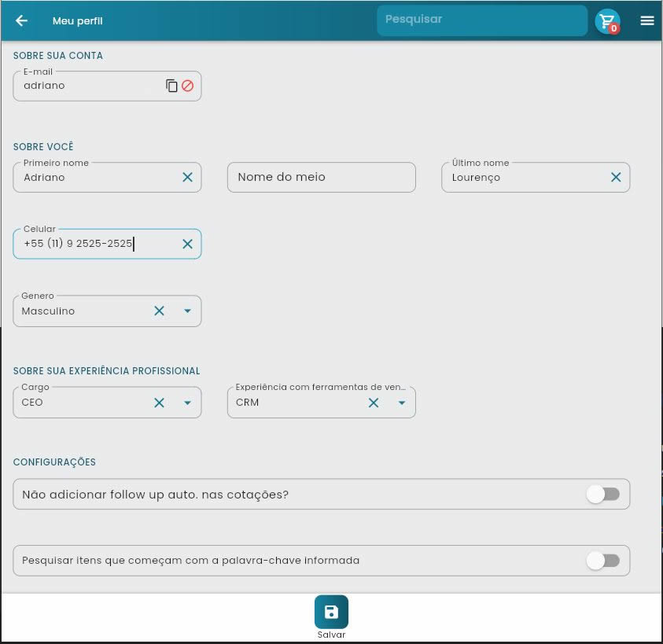Viewport: 663px width, 644px height.
Task: Clear the Primeiro nome field
Action: tap(187, 178)
